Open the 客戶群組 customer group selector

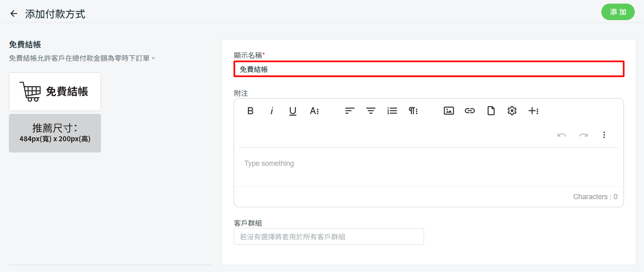click(329, 237)
